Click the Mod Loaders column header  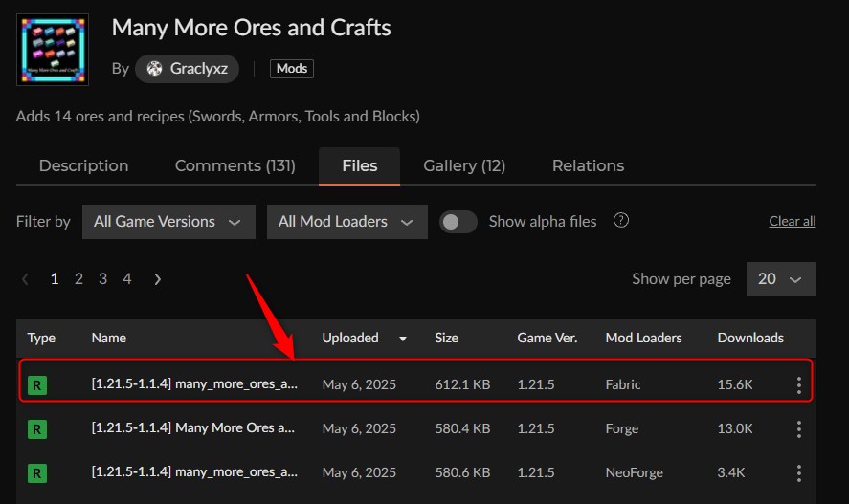click(x=643, y=338)
